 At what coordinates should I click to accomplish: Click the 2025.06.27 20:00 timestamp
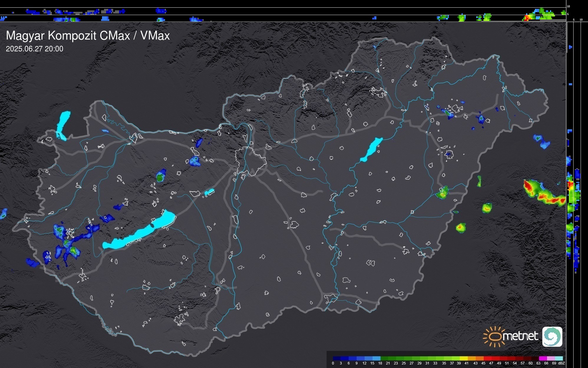tap(34, 49)
